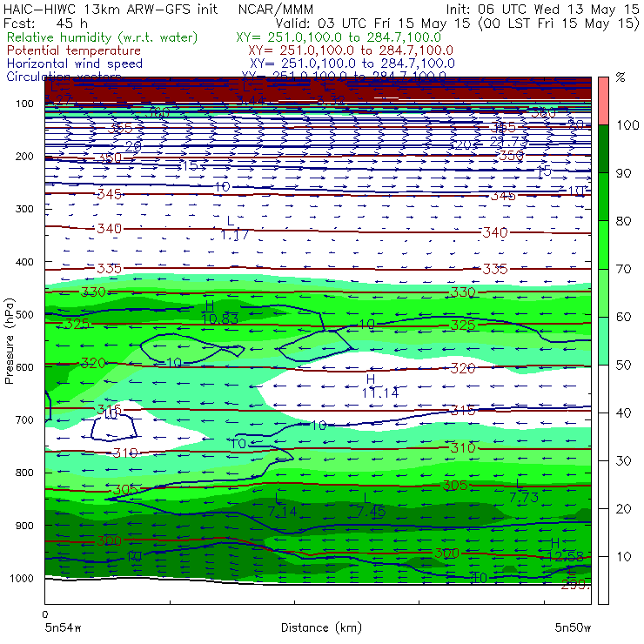Click the "L 1.17" wind minimum label
Screen dimensions: 644x644
pos(234,228)
